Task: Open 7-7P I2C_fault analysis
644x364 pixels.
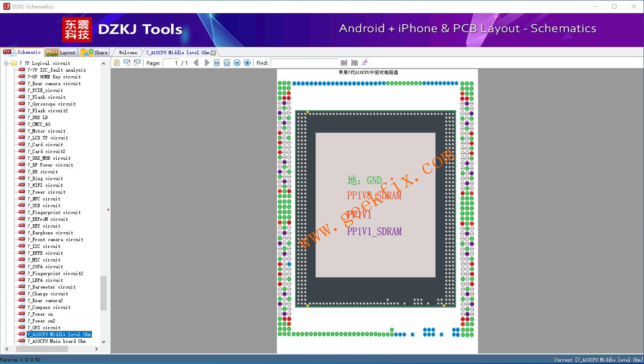Action: tap(57, 70)
